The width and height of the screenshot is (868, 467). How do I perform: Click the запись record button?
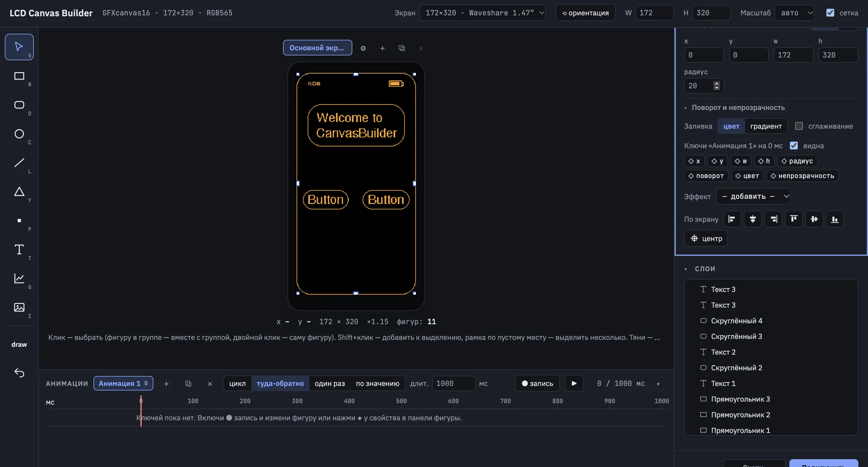538,383
